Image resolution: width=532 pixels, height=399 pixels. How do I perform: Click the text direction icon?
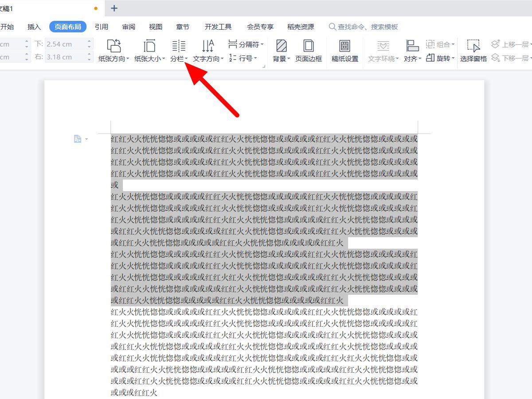pyautogui.click(x=208, y=46)
